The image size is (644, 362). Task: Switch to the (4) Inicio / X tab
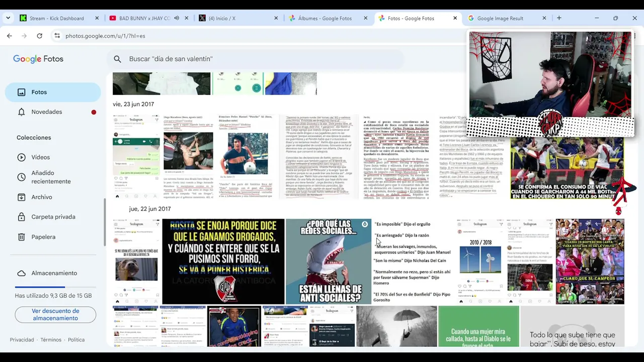point(238,18)
